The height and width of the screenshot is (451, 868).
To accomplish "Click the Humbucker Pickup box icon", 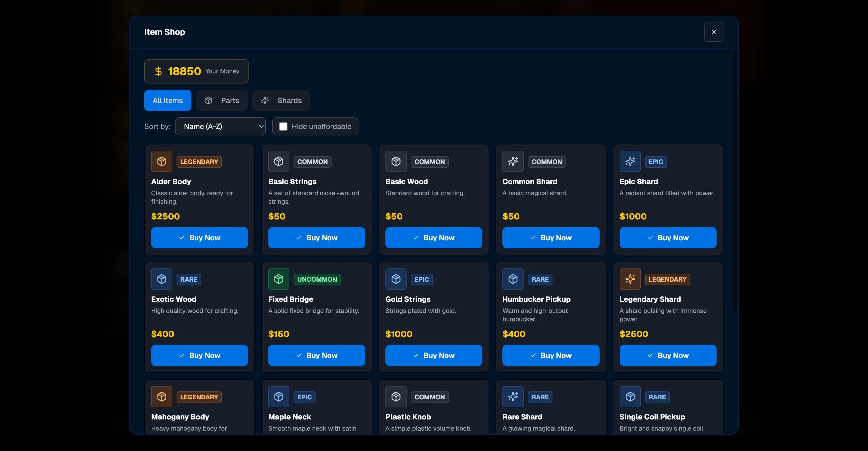I will [513, 279].
